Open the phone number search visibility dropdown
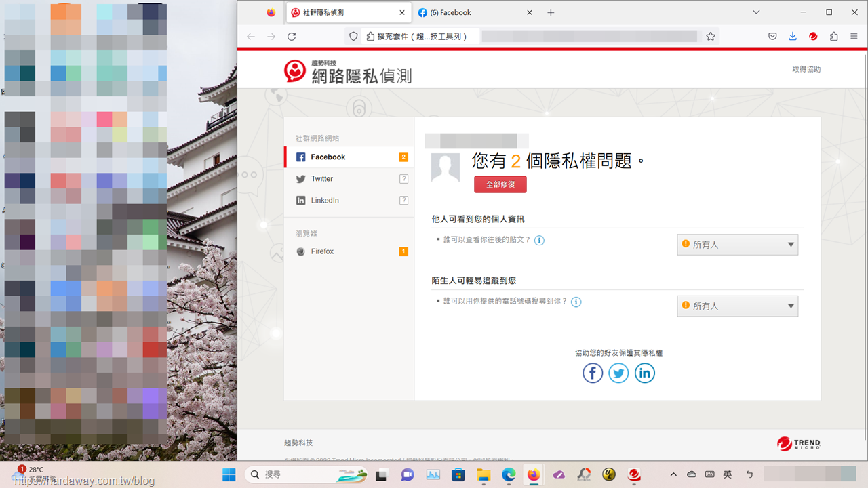868x488 pixels. coord(738,306)
